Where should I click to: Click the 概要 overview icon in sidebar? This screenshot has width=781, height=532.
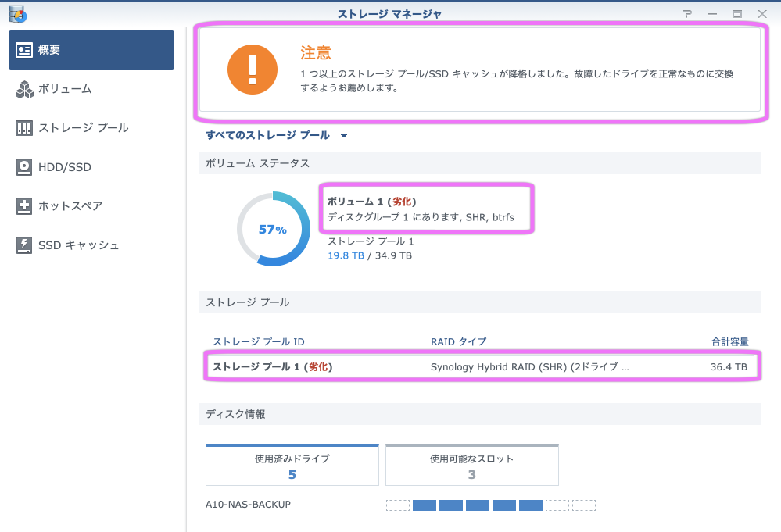pos(24,50)
